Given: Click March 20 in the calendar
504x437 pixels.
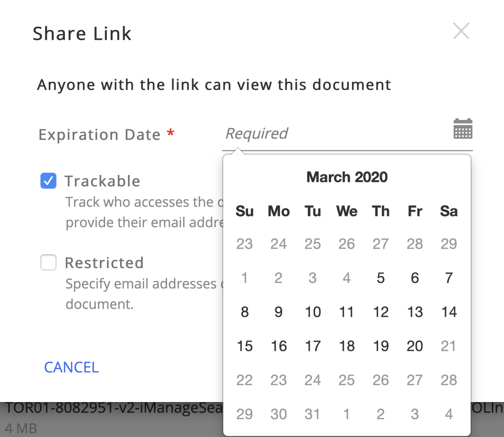Looking at the screenshot, I should pos(415,346).
